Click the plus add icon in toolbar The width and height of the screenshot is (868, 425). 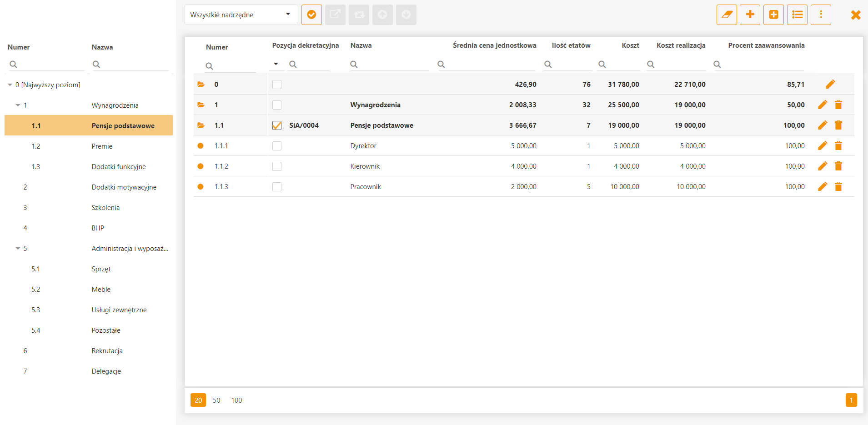[750, 15]
